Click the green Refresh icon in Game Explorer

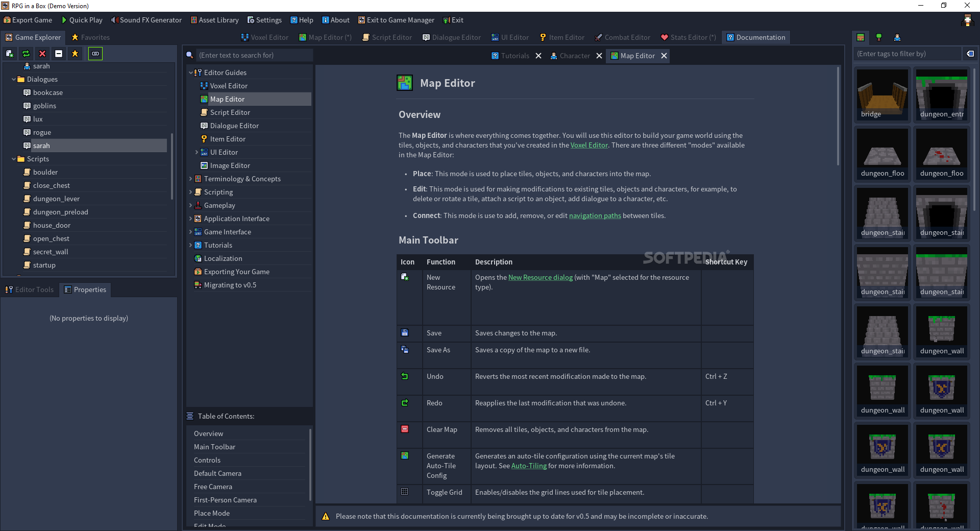coord(26,54)
